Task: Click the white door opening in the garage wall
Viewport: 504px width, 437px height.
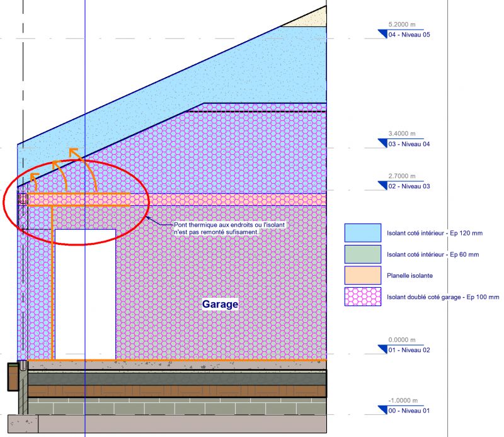Action: coord(85,293)
